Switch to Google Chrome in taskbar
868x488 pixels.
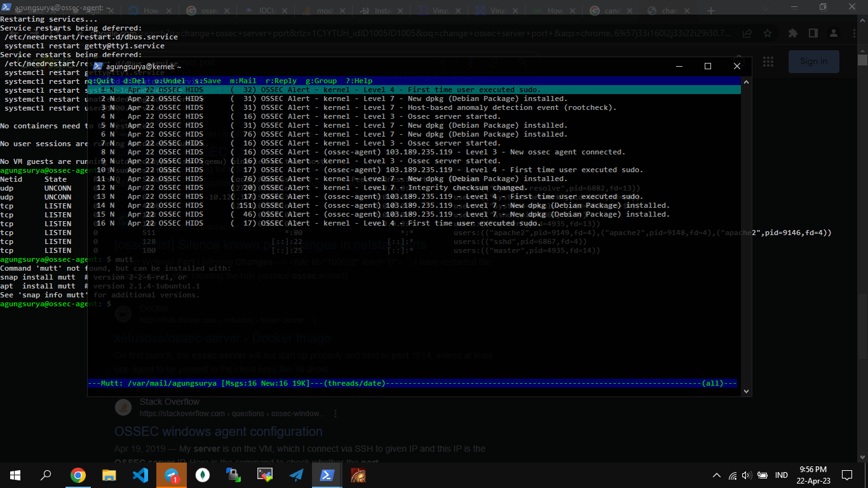pos(78,475)
